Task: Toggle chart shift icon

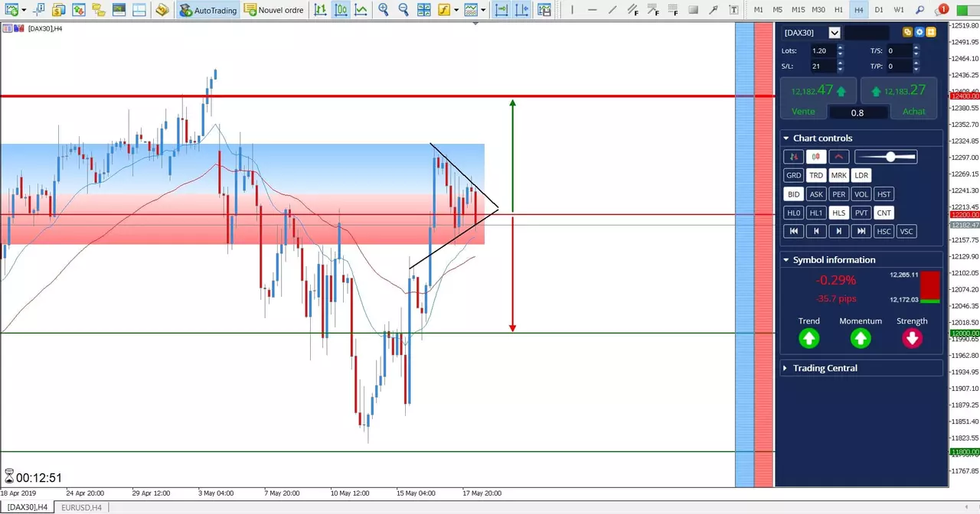Action: [521, 10]
